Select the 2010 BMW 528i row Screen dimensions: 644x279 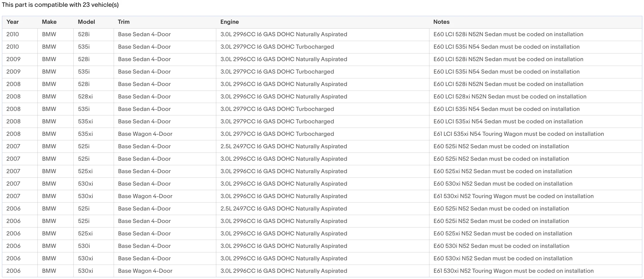tap(322, 35)
